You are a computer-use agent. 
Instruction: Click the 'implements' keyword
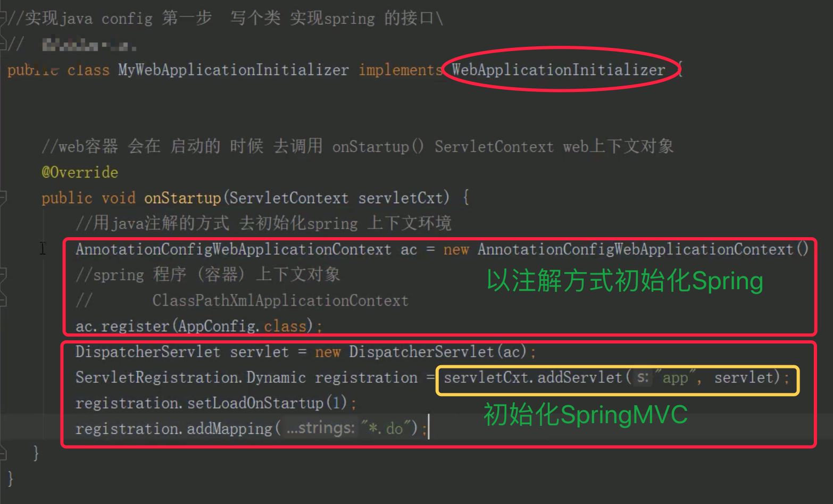click(401, 70)
